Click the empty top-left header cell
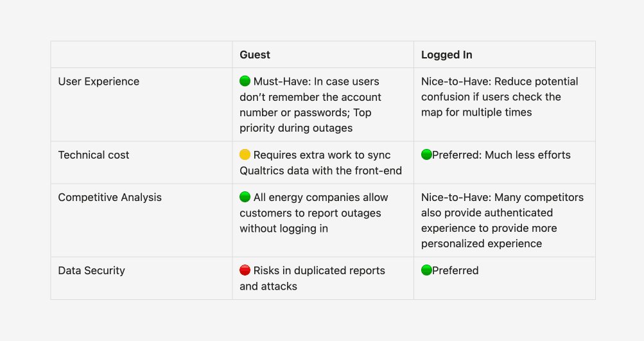This screenshot has width=644, height=341. (x=142, y=55)
